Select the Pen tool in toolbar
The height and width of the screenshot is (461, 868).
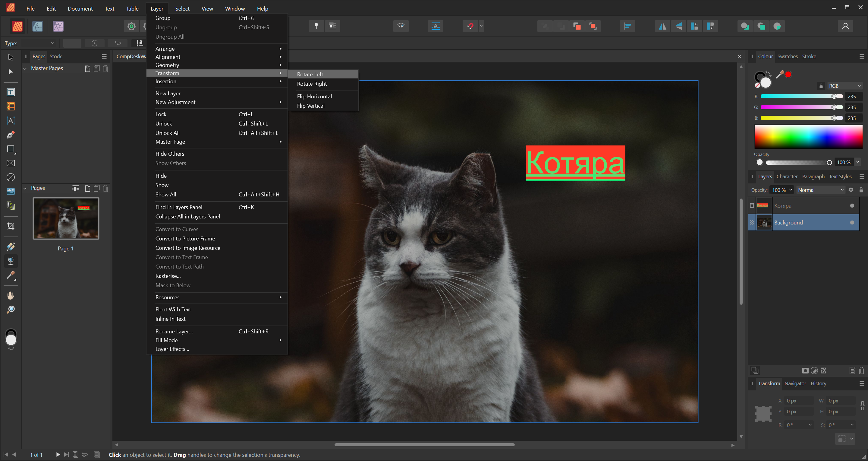coord(11,135)
